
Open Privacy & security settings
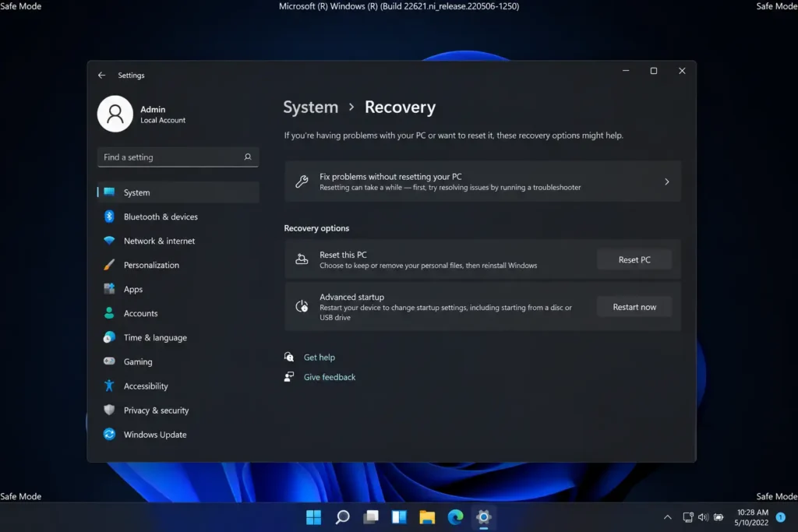coord(178,410)
